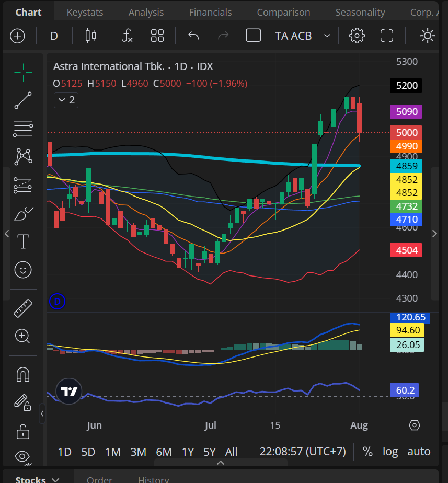448x483 pixels.
Task: Select the brush drawing tool
Action: coord(24,213)
